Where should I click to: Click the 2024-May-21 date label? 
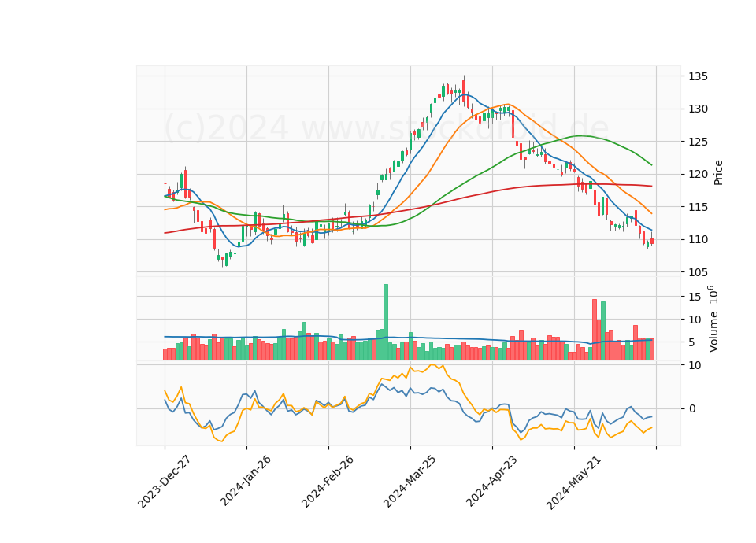pos(573,482)
